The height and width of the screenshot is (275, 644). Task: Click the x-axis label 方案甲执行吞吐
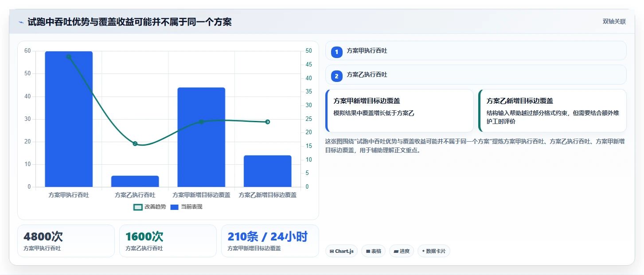69,195
